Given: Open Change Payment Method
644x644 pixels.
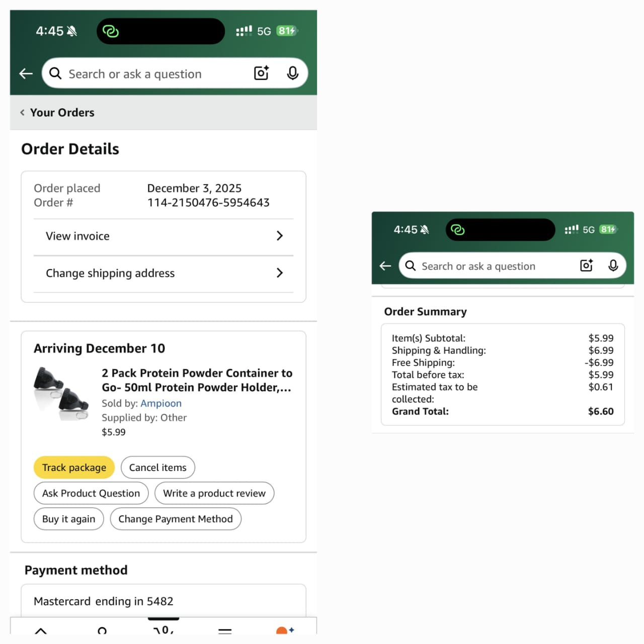Looking at the screenshot, I should click(x=176, y=519).
